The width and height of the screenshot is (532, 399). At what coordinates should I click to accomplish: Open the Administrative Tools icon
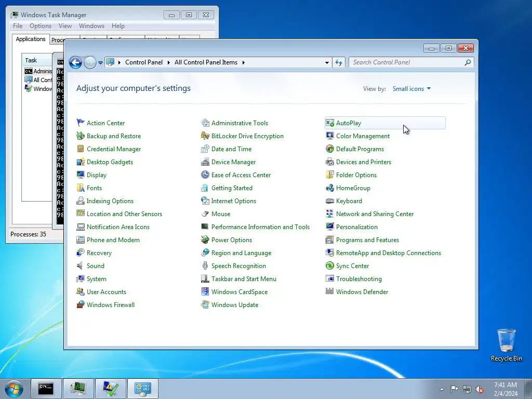coord(205,123)
